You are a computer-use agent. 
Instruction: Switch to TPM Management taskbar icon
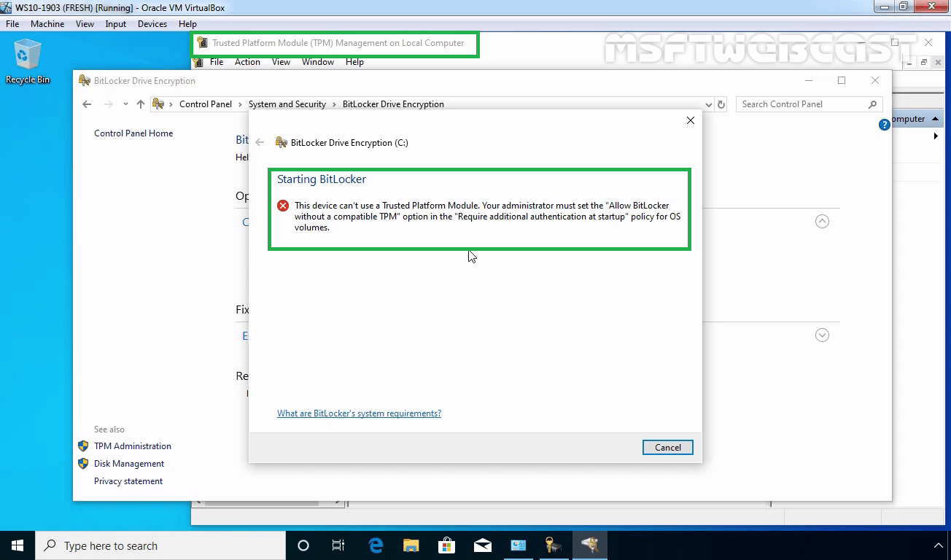(554, 545)
